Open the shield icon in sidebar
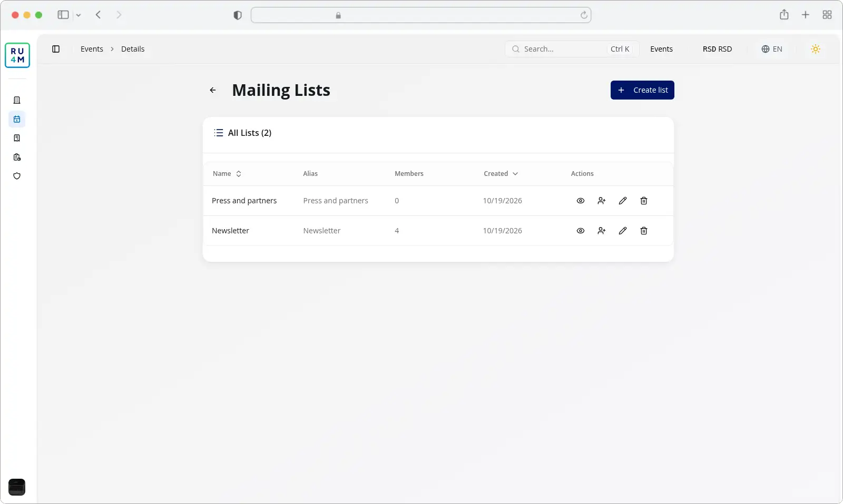 point(17,176)
